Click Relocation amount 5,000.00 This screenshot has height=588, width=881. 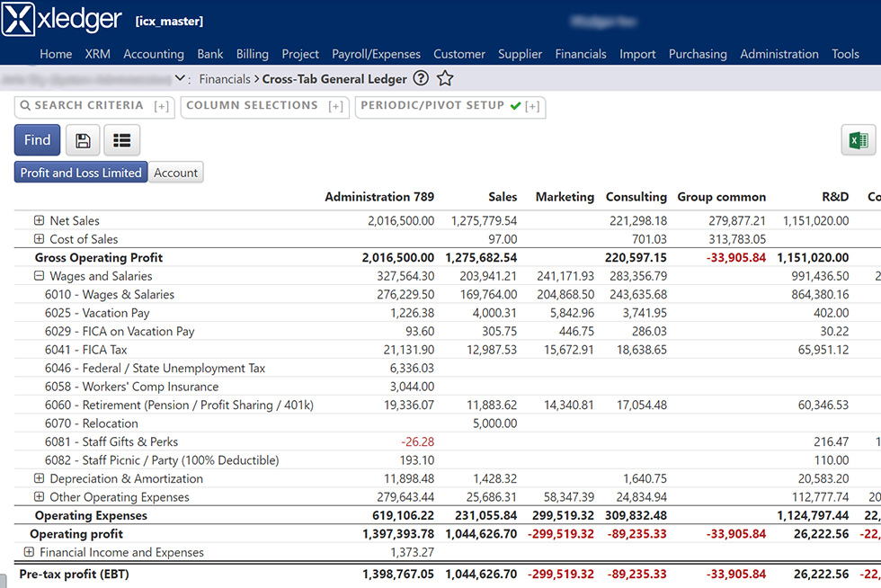494,423
